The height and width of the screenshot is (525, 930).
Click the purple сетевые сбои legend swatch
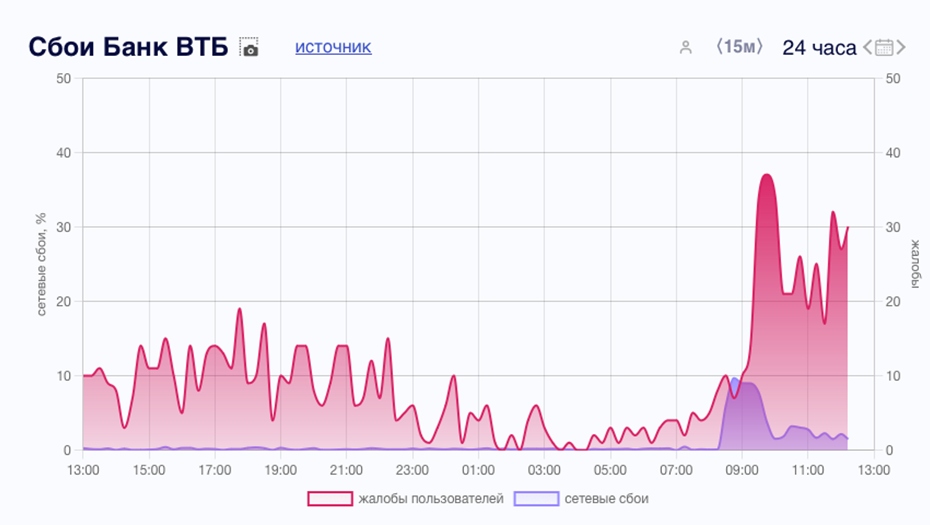[536, 499]
